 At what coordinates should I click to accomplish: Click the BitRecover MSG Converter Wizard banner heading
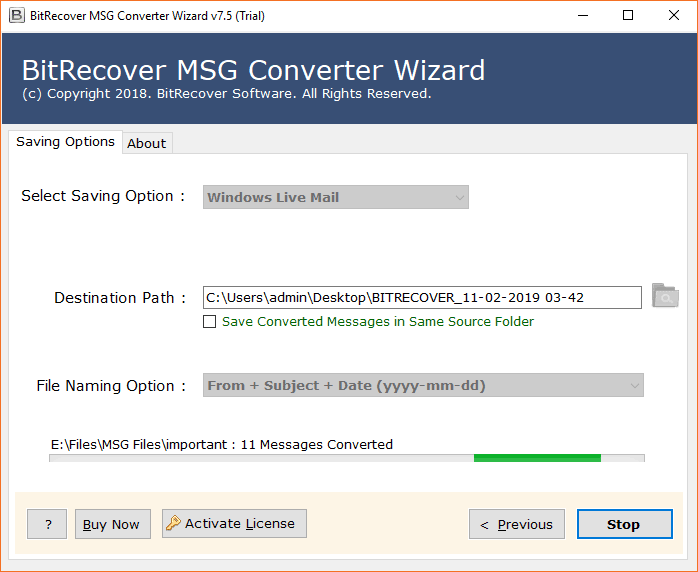[253, 70]
